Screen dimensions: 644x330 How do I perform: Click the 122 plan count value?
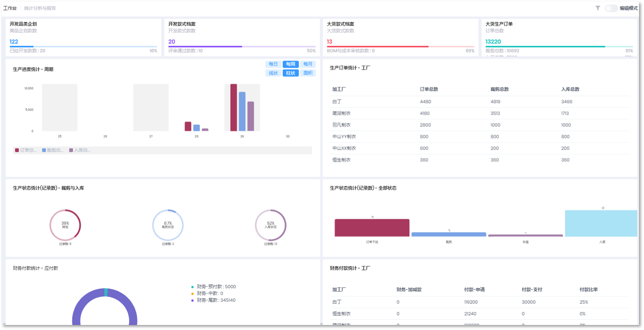tap(14, 42)
